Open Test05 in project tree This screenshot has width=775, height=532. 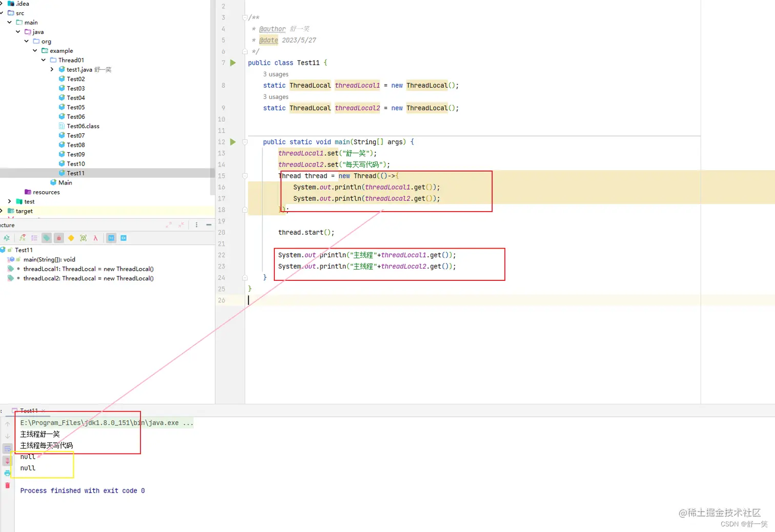tap(75, 107)
